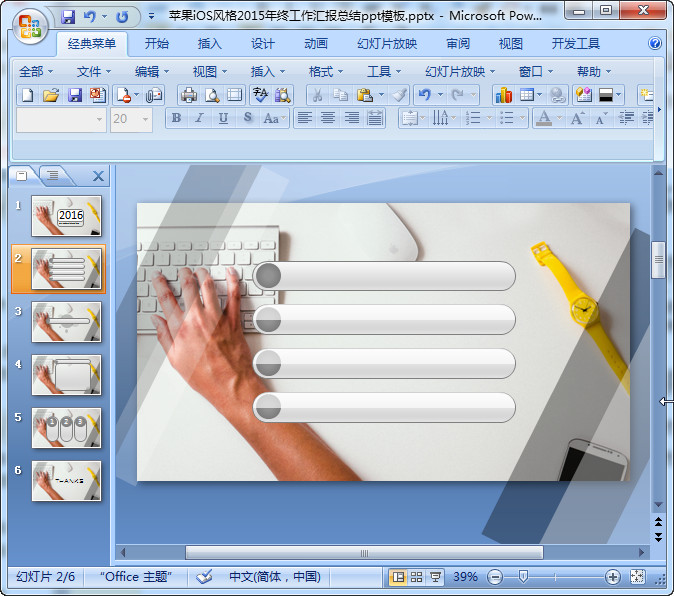The height and width of the screenshot is (596, 674).
Task: Open the Office orb button
Action: [x=30, y=27]
